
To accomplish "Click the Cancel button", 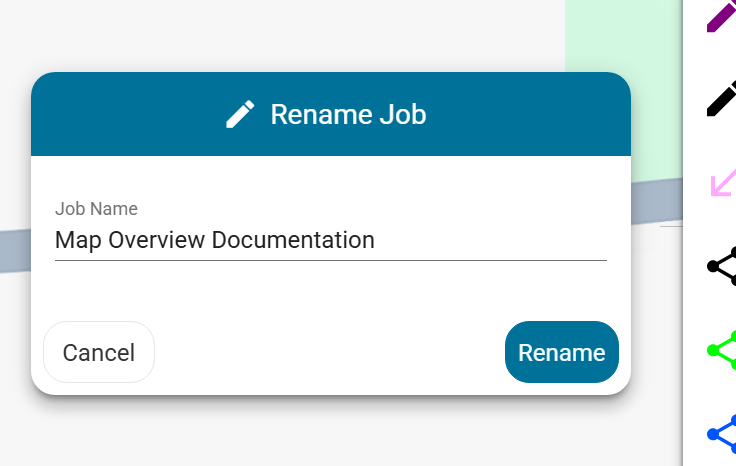I will [x=99, y=352].
